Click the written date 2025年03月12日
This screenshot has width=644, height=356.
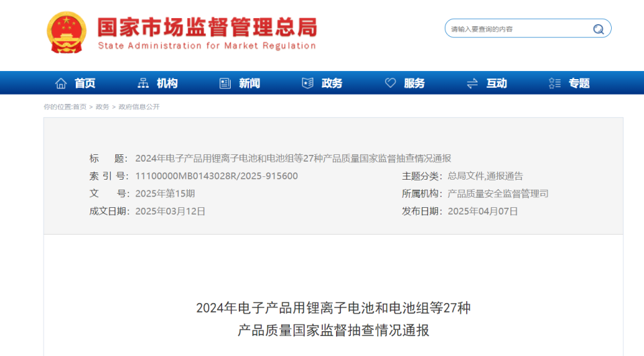coord(170,211)
